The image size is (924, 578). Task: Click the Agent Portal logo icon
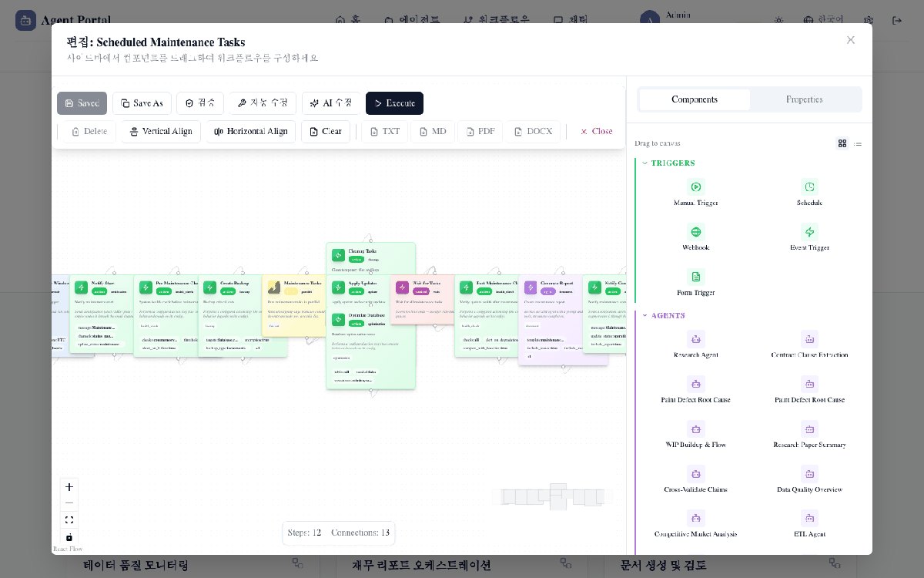[x=25, y=20]
